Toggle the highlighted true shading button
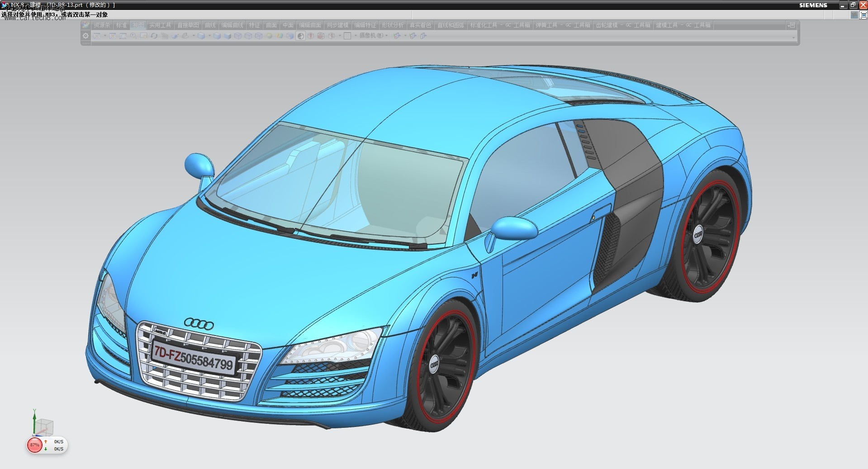The width and height of the screenshot is (868, 469). pyautogui.click(x=301, y=36)
